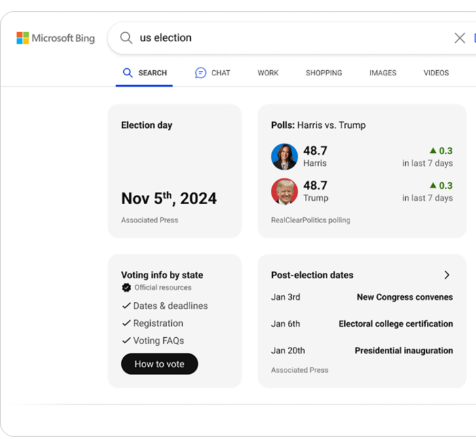Click 'Electoral college certification'
476x448 pixels.
tap(395, 324)
